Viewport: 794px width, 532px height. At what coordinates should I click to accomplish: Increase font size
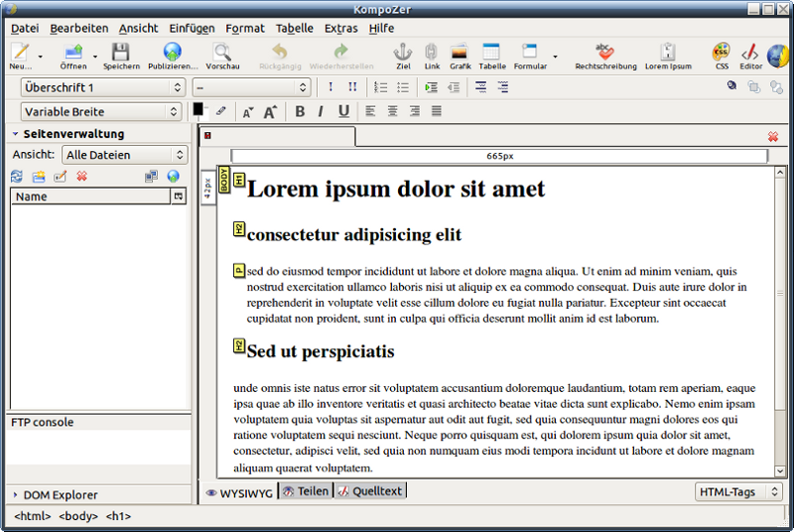(270, 112)
